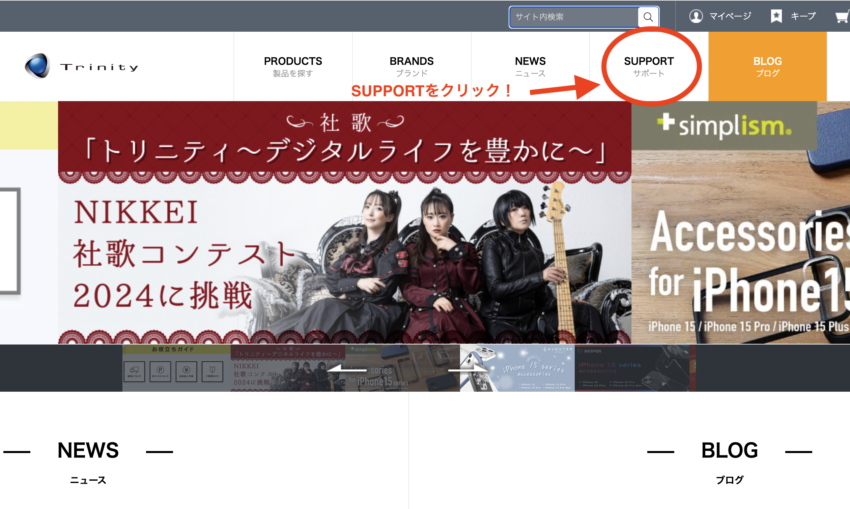Image resolution: width=850 pixels, height=509 pixels.
Task: Click the right arrow on carousel strip
Action: pos(467,369)
